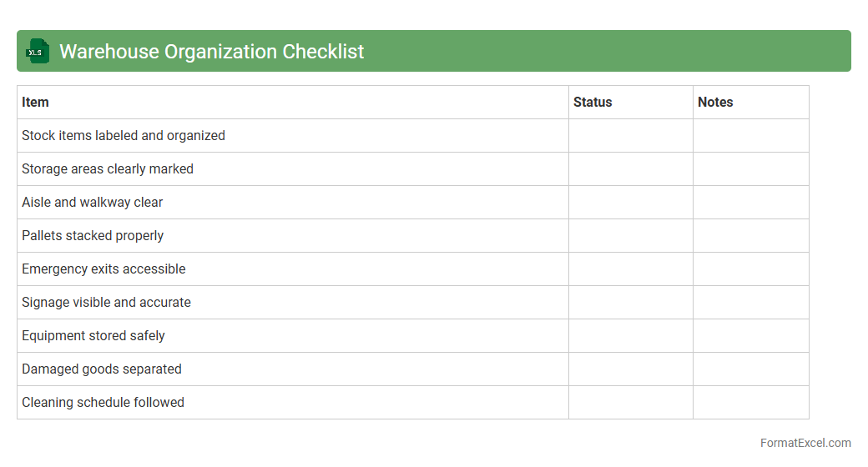Select the 'Signage visible and accurate' cell
This screenshot has height=467, width=868.
(106, 302)
